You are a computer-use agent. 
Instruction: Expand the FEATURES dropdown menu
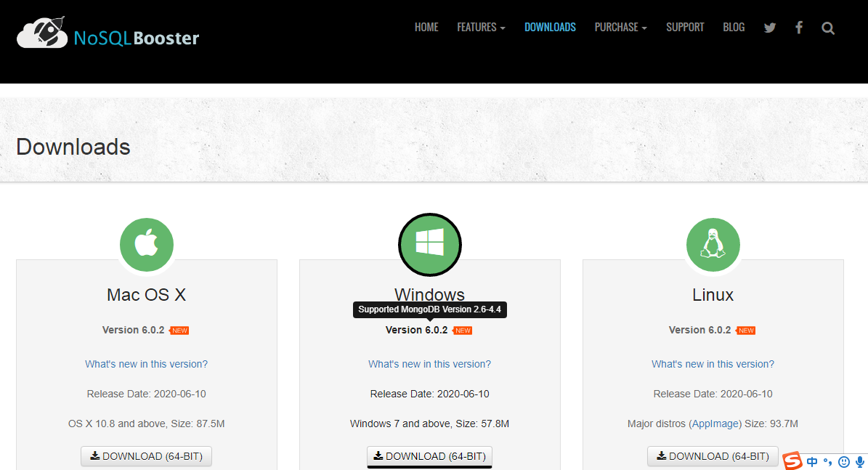coord(481,27)
